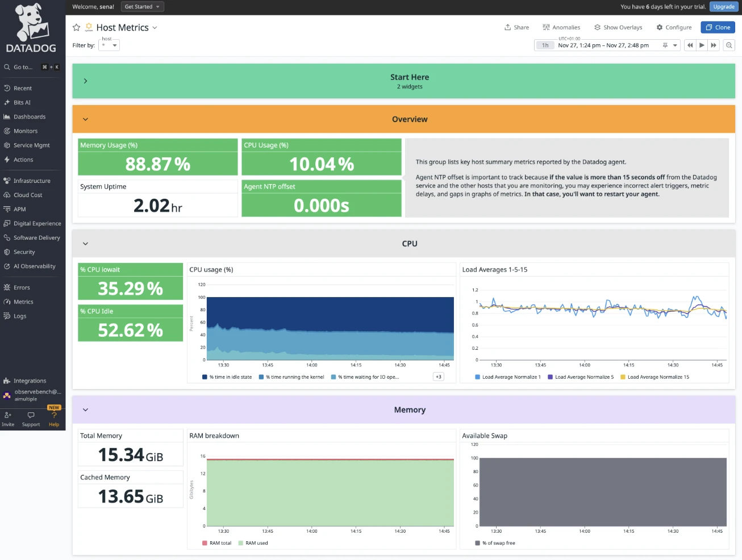Open Anomalies view
The height and width of the screenshot is (560, 742).
pos(561,27)
